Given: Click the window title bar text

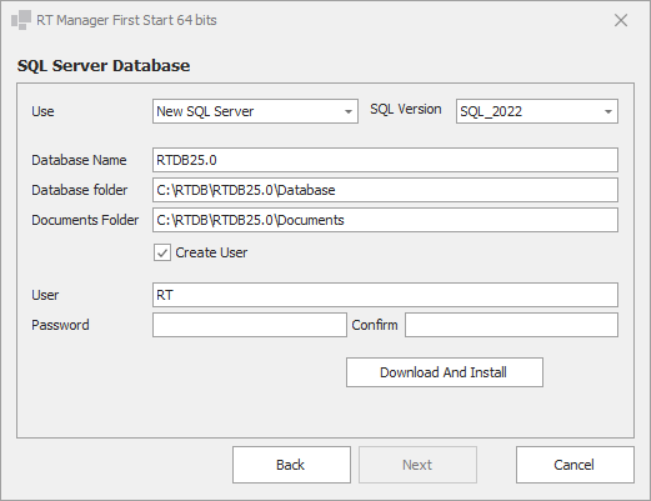Looking at the screenshot, I should [x=126, y=20].
